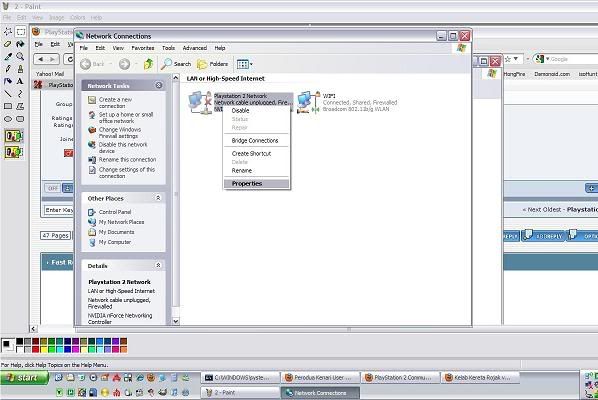Switch to '2 - Paint' taskbar button
Viewport: 598px width, 400px height.
click(240, 392)
